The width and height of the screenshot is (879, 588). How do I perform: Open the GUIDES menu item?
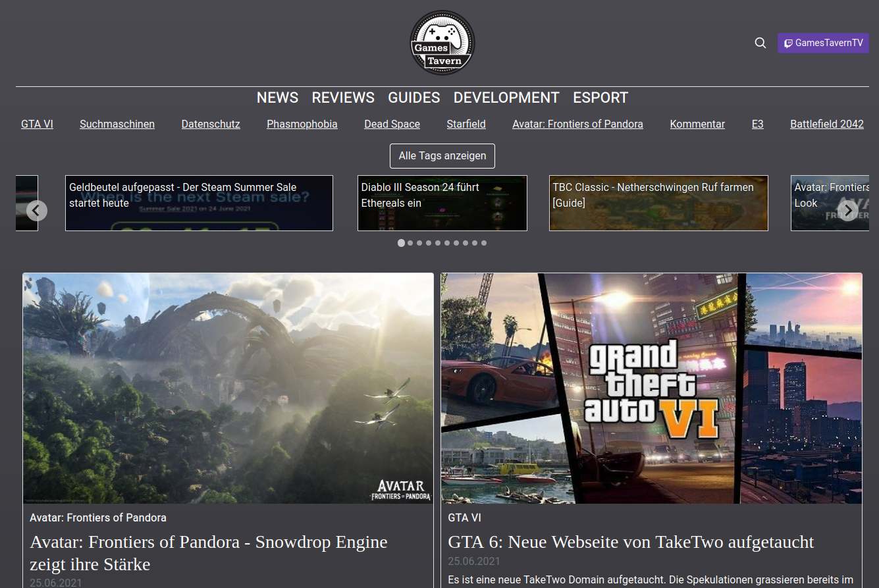coord(414,97)
